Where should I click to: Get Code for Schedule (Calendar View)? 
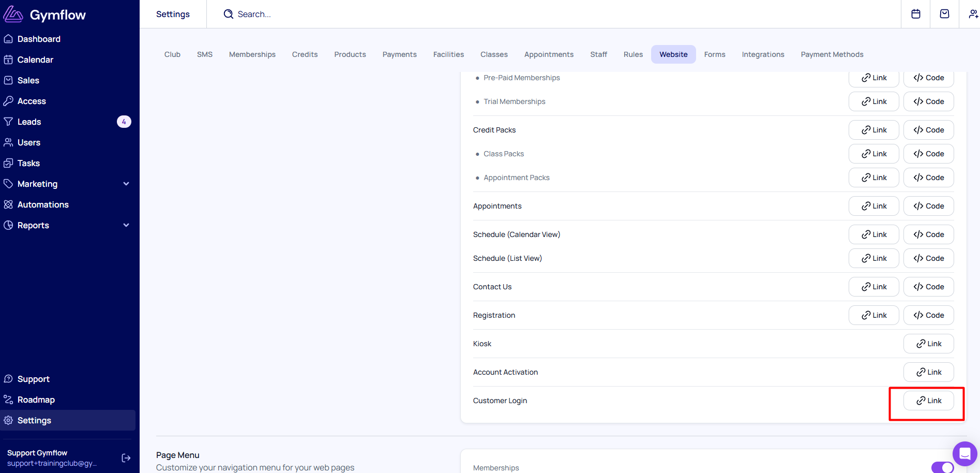point(929,234)
